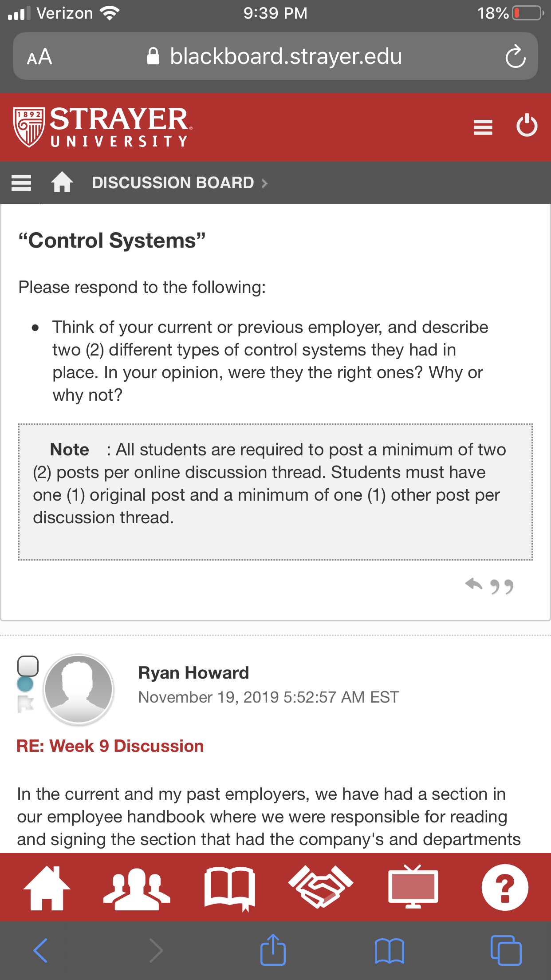
Task: Open the Discussion Board breadcrumb
Action: pos(173,183)
